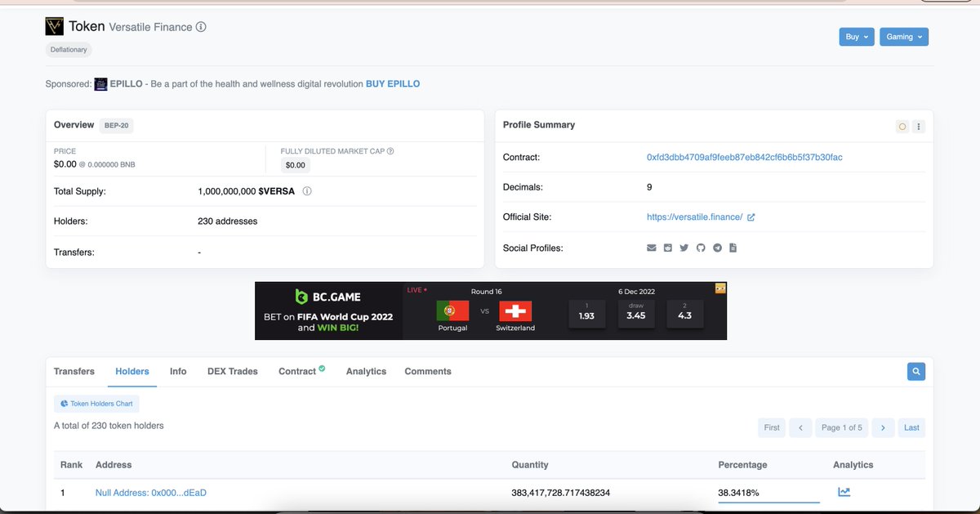This screenshot has height=514, width=980.
Task: Open the email contact icon for Versatile Finance
Action: tap(650, 248)
